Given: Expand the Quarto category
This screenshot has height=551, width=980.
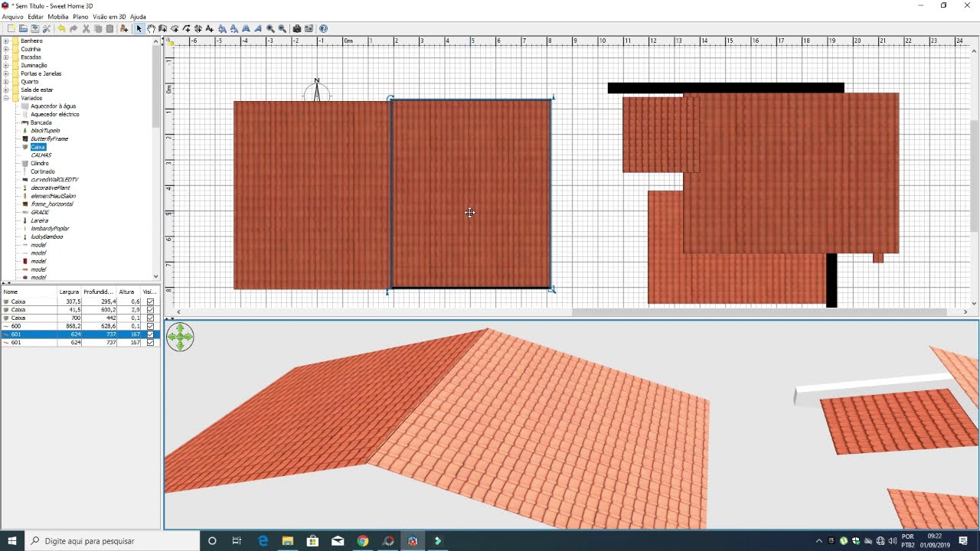Looking at the screenshot, I should point(6,82).
